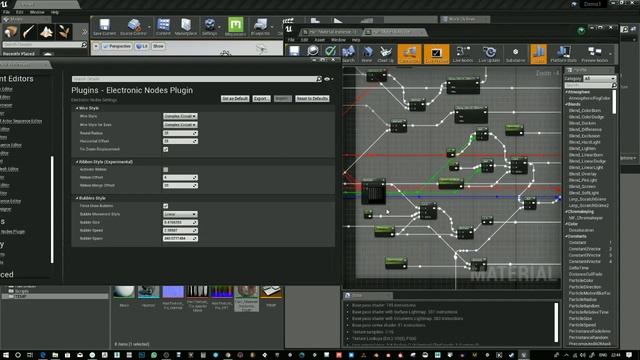Click Show button in viewport toolbar
The image size is (640, 360).
click(158, 47)
